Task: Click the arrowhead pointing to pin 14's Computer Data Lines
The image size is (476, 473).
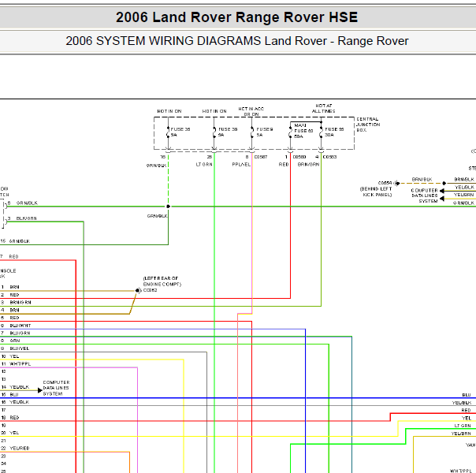Action: click(x=39, y=390)
